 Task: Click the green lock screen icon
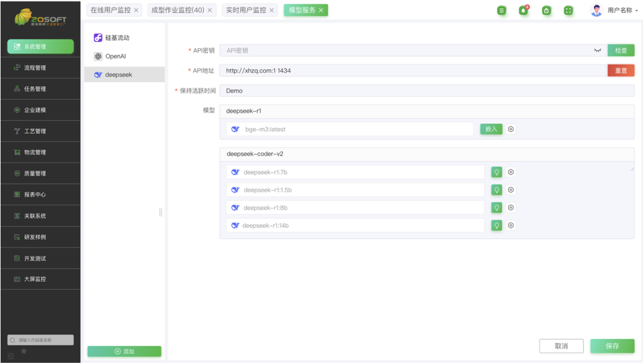[546, 10]
